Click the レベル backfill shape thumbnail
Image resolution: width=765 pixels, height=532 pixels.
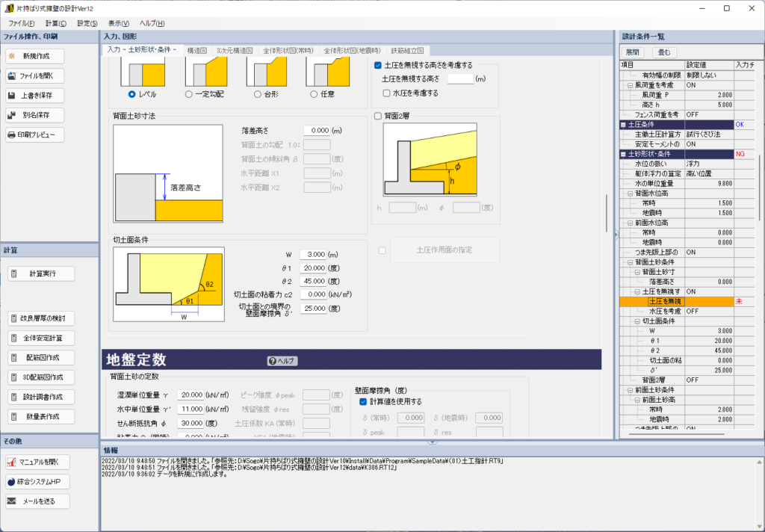[x=143, y=72]
